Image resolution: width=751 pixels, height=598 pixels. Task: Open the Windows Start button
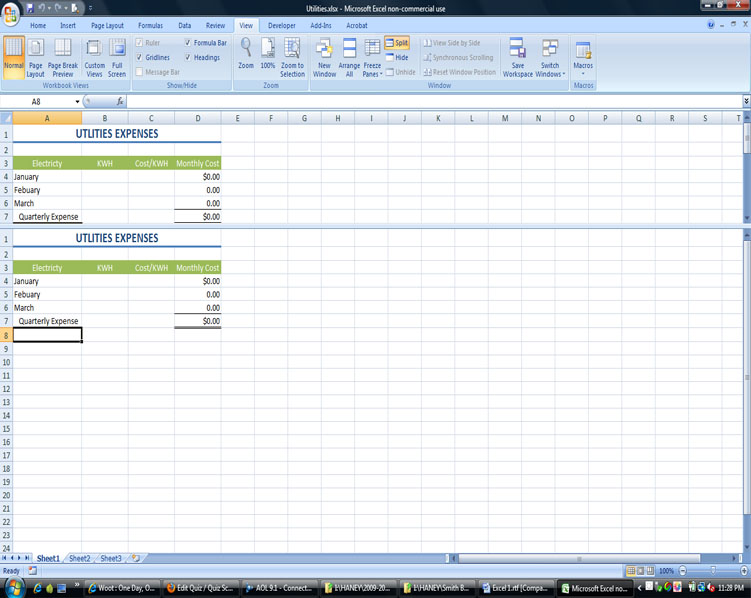(x=13, y=588)
